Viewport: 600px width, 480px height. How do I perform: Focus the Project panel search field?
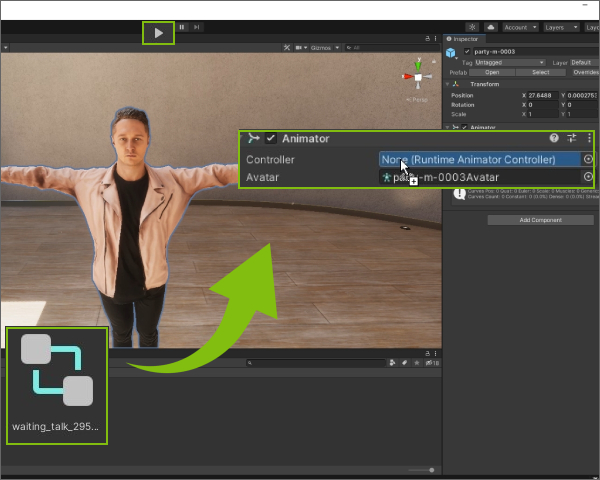pyautogui.click(x=315, y=363)
